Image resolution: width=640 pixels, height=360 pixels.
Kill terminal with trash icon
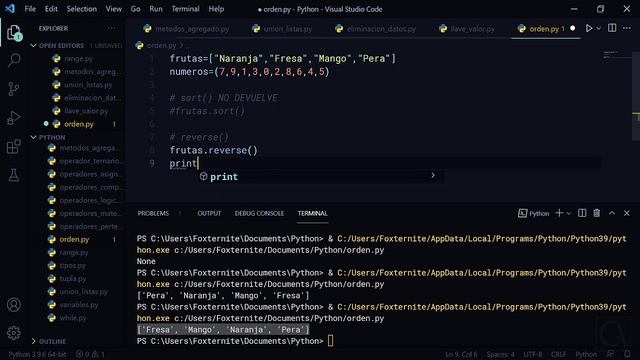click(x=597, y=213)
